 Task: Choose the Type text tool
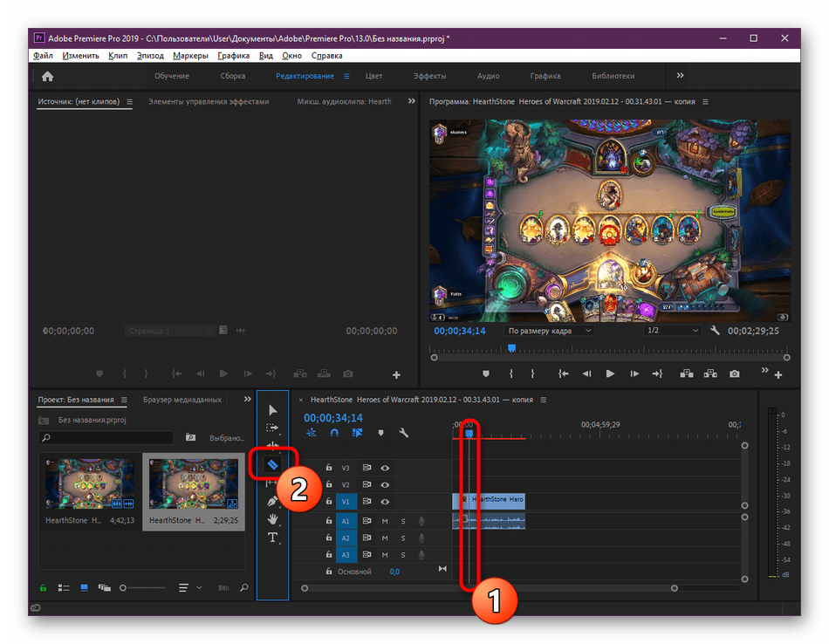pos(272,538)
